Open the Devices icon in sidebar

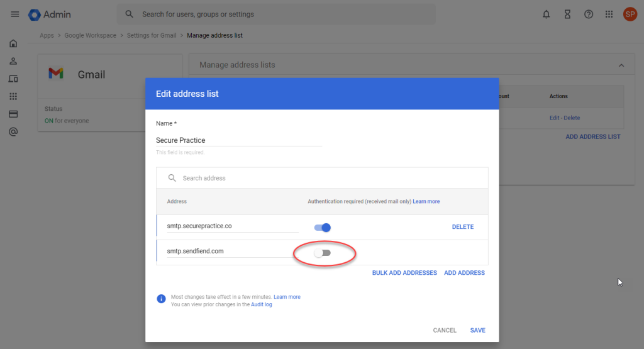pos(13,79)
